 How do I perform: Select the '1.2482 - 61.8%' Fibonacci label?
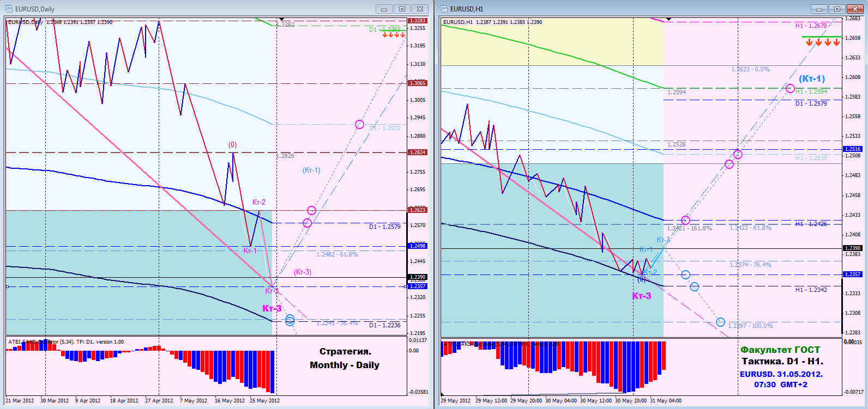coord(337,254)
